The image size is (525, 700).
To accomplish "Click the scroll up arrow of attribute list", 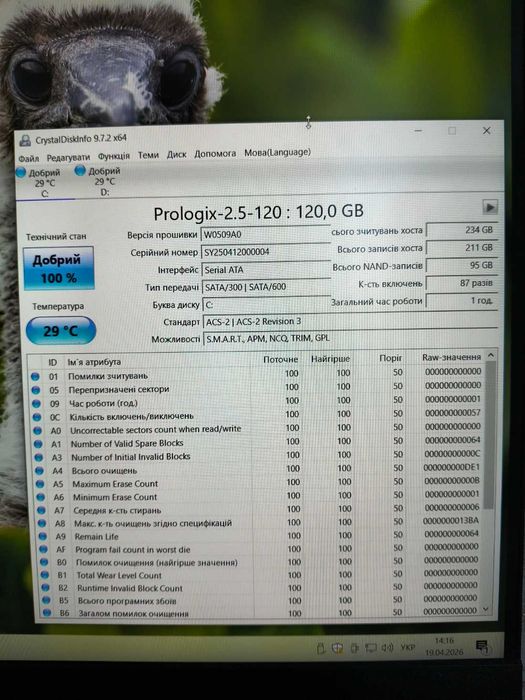I will click(490, 356).
